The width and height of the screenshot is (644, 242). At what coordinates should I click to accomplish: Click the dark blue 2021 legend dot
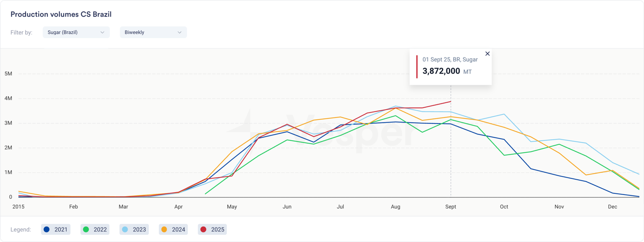pyautogui.click(x=47, y=230)
